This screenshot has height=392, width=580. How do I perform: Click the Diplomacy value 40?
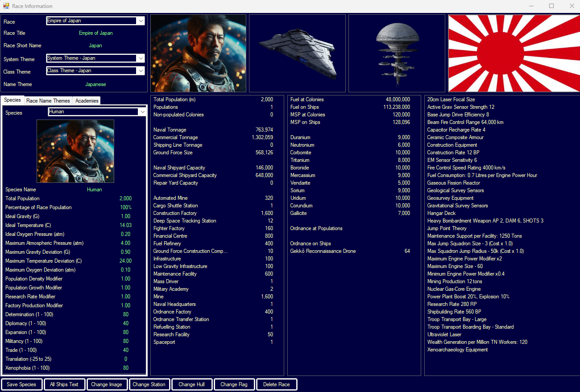(x=126, y=323)
